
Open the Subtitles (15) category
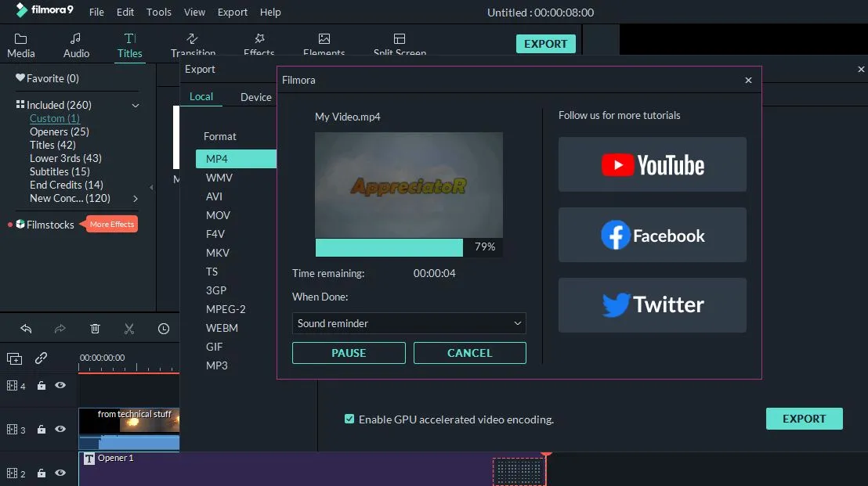point(60,171)
